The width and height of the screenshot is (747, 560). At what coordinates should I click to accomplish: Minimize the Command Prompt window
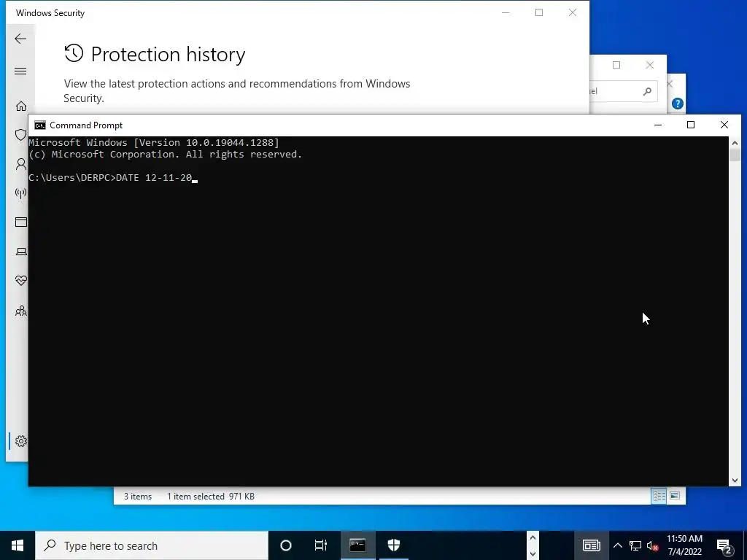click(x=658, y=125)
